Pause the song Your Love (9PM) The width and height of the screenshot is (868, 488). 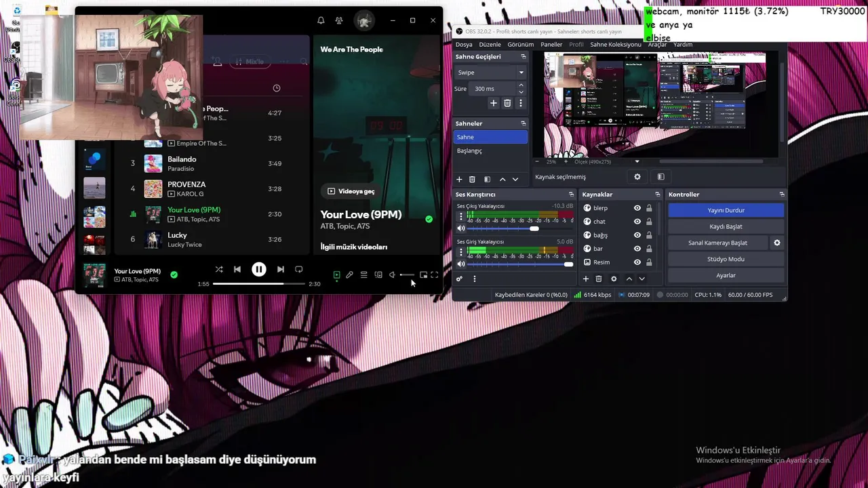point(258,269)
